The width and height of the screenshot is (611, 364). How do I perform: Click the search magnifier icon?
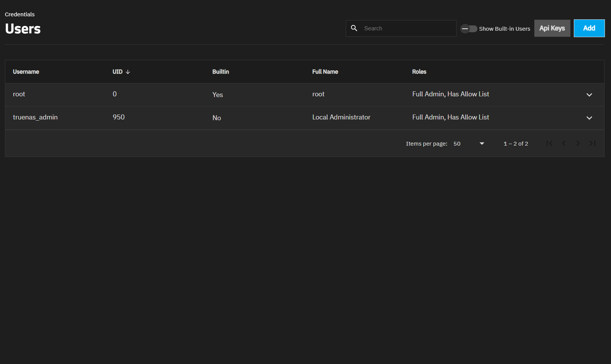(354, 28)
